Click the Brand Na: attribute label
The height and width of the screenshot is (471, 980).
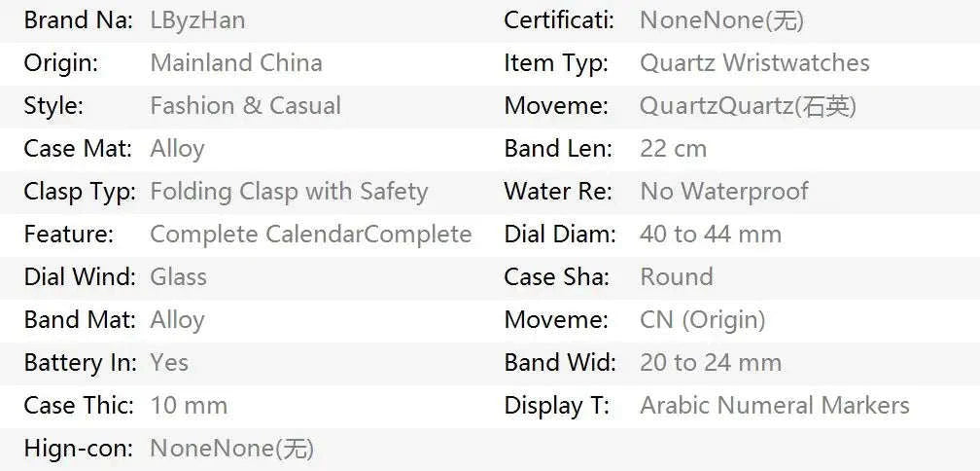pyautogui.click(x=78, y=20)
